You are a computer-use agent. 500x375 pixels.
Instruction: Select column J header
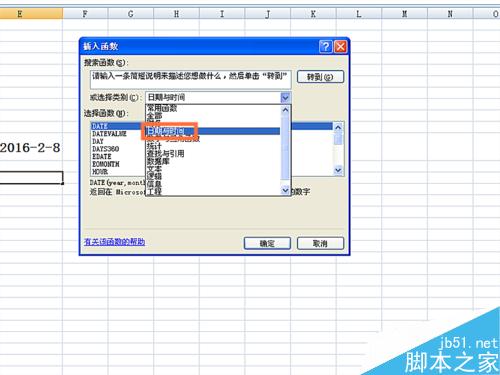[x=268, y=14]
